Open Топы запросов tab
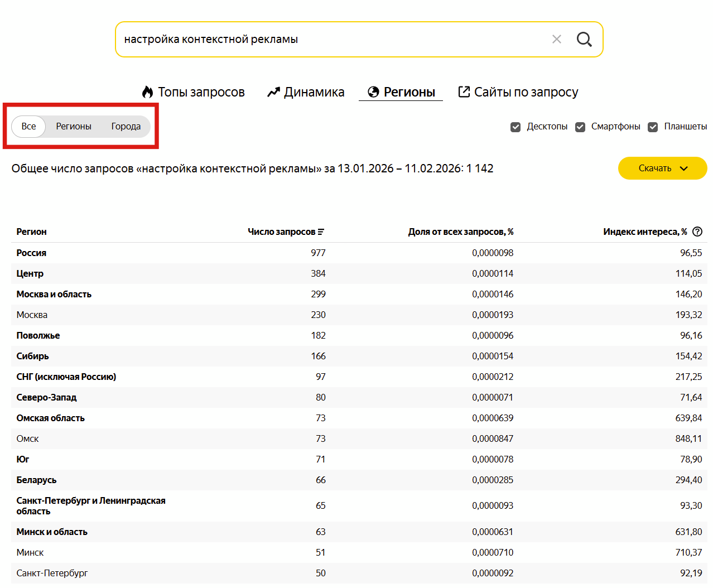This screenshot has height=588, width=713. 194,92
